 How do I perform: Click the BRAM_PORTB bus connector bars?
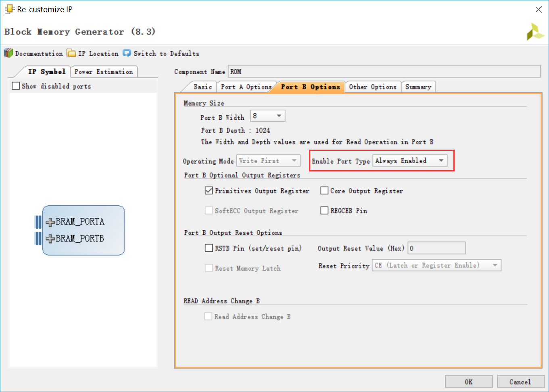point(38,239)
